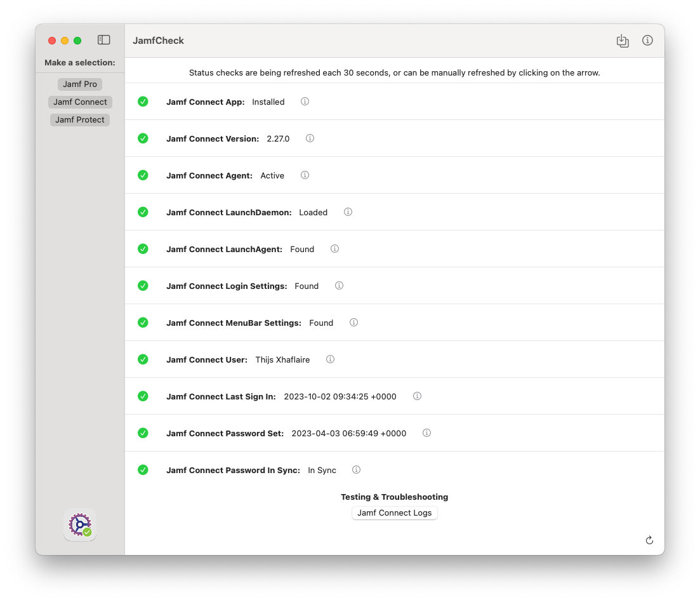Click the version value 2.27.0
Screen dimensions: 700x602
278,139
